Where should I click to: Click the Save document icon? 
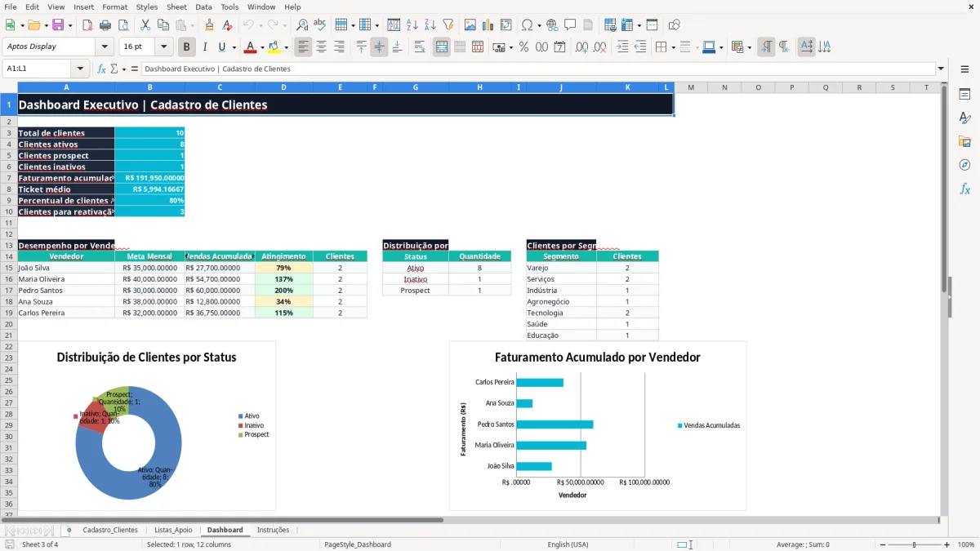point(58,25)
